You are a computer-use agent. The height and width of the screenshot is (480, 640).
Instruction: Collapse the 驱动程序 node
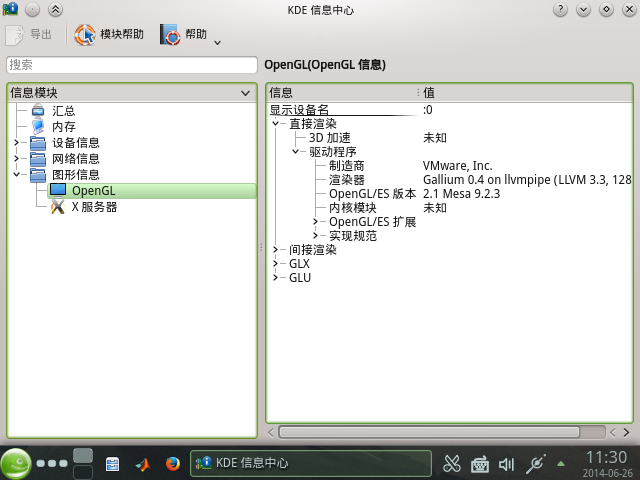[296, 151]
